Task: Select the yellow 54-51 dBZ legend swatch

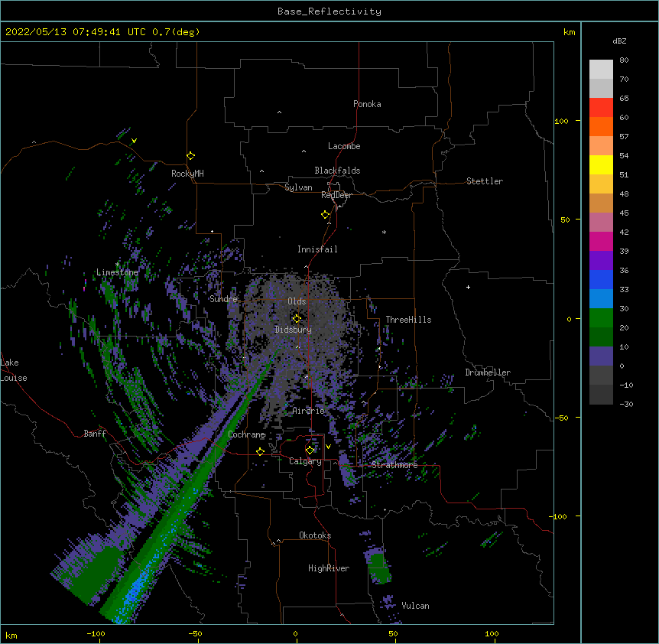Action: pos(601,164)
